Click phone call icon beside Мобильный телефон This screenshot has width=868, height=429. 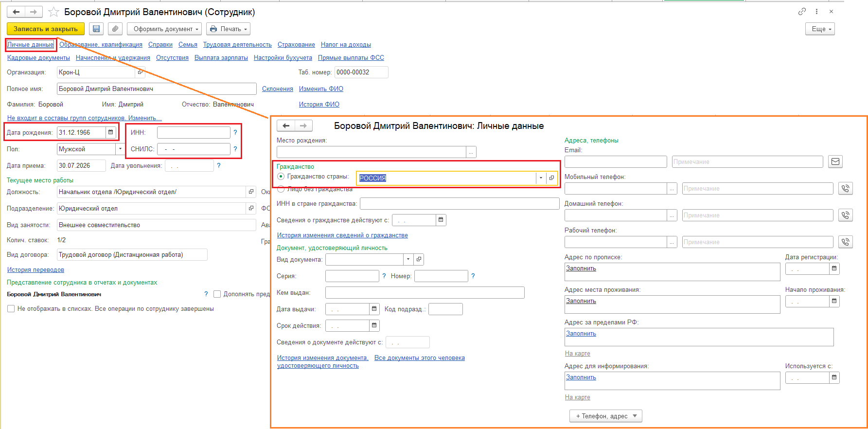pos(846,188)
